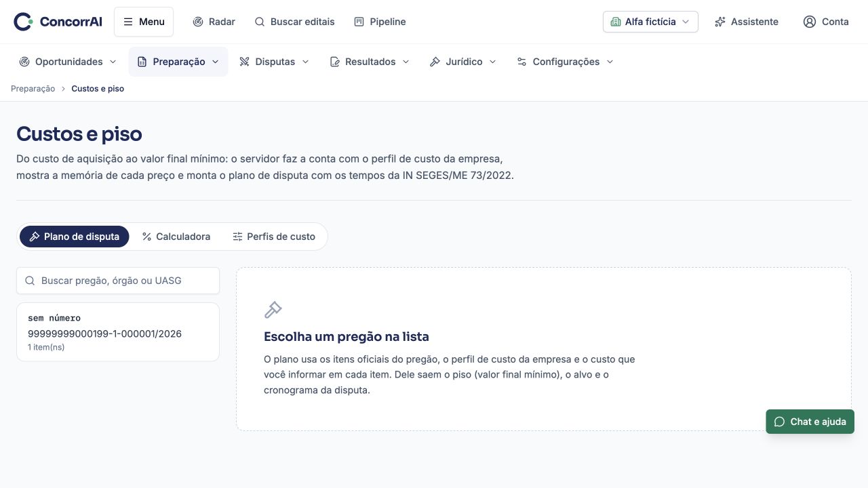This screenshot has width=868, height=488.
Task: Expand the Resultados menu chevron
Action: tap(406, 62)
